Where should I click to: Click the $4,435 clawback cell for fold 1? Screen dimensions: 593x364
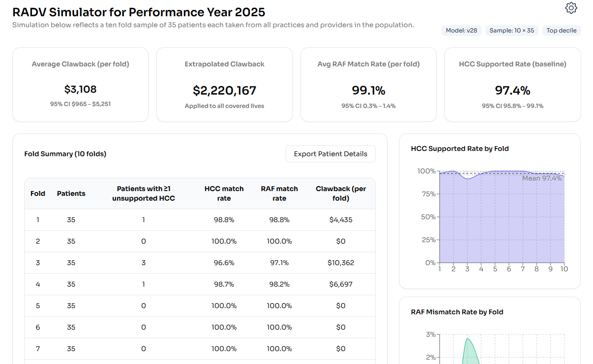(341, 220)
